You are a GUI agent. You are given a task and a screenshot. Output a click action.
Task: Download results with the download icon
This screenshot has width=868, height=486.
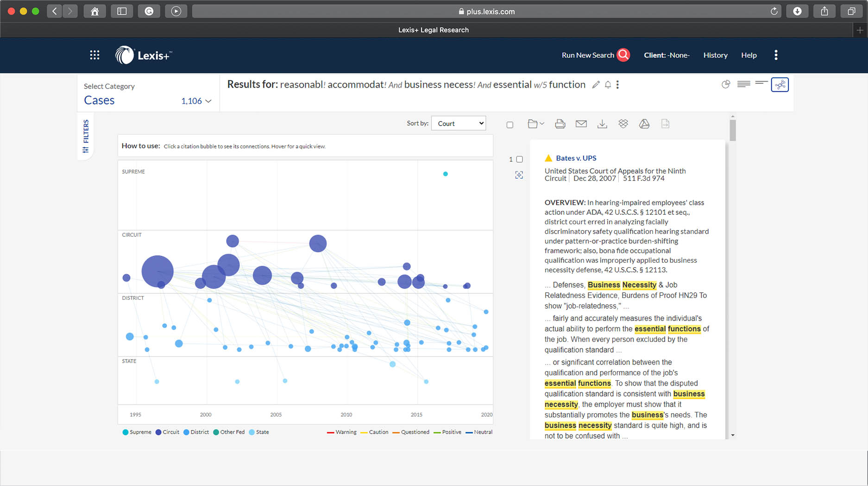pos(602,124)
